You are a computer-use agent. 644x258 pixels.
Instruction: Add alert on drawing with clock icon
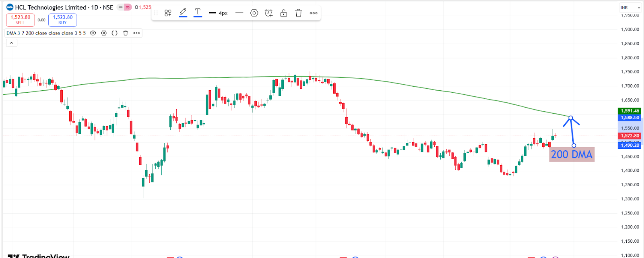coord(269,13)
